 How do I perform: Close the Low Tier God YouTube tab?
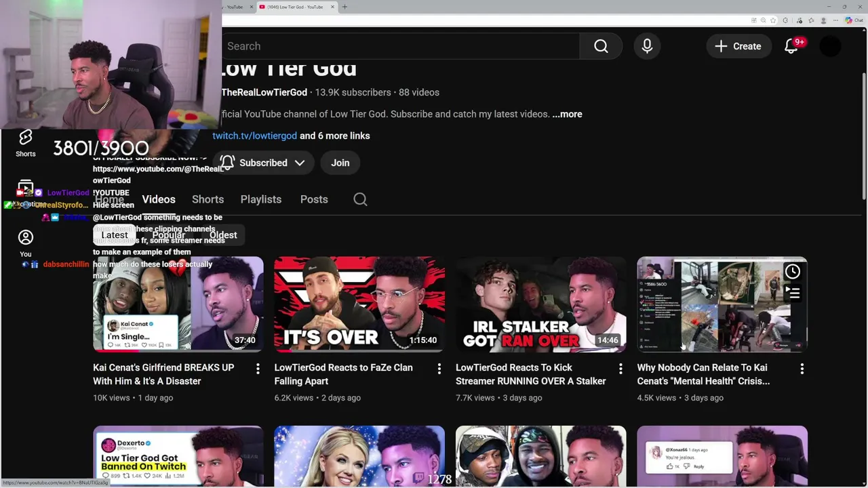(332, 7)
